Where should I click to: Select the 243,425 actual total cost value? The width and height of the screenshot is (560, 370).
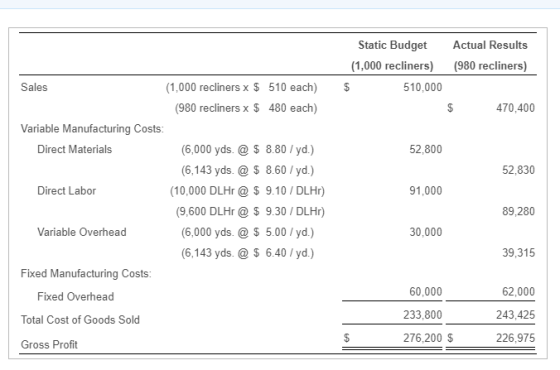point(515,315)
